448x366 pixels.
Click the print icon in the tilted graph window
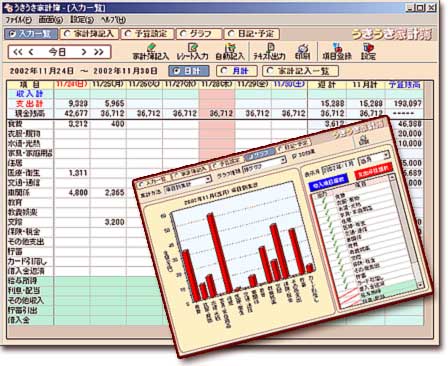[364, 140]
